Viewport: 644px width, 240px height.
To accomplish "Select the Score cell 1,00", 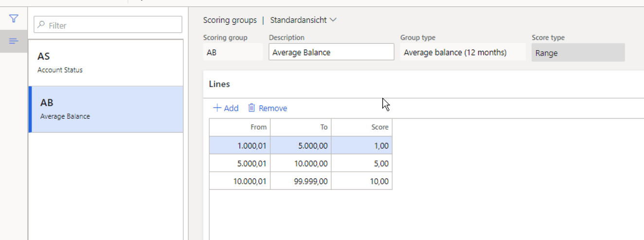I will pos(361,146).
